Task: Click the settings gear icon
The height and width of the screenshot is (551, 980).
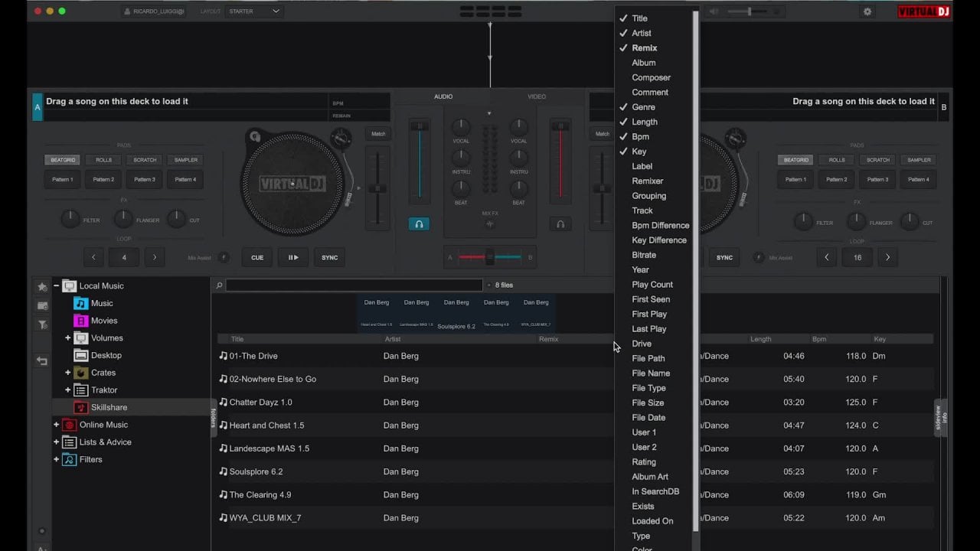Action: [x=867, y=11]
